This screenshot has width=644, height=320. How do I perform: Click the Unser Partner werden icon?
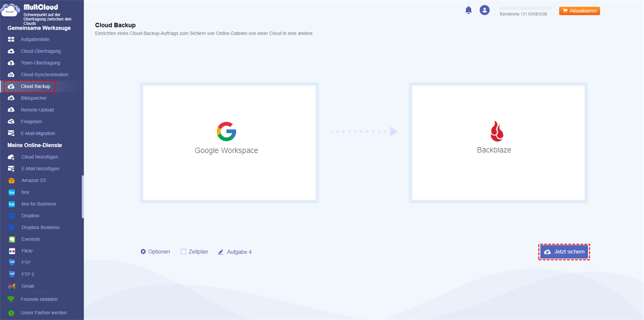11,312
